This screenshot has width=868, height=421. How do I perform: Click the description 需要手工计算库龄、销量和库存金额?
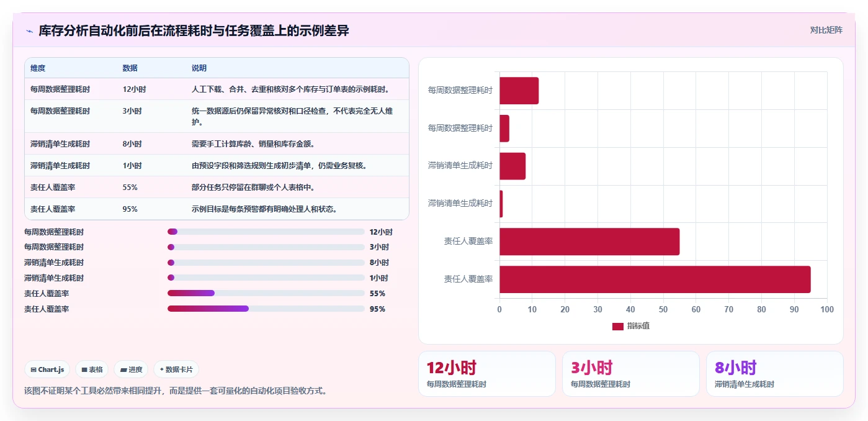point(254,144)
